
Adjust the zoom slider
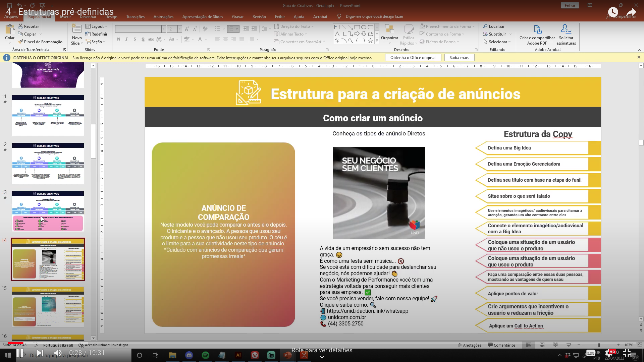(x=599, y=345)
